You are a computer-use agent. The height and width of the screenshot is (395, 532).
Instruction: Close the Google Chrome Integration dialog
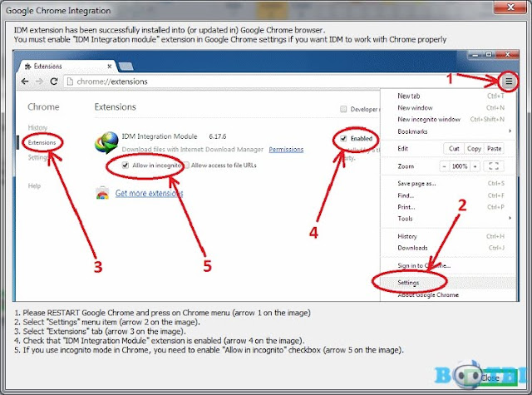coord(510,7)
